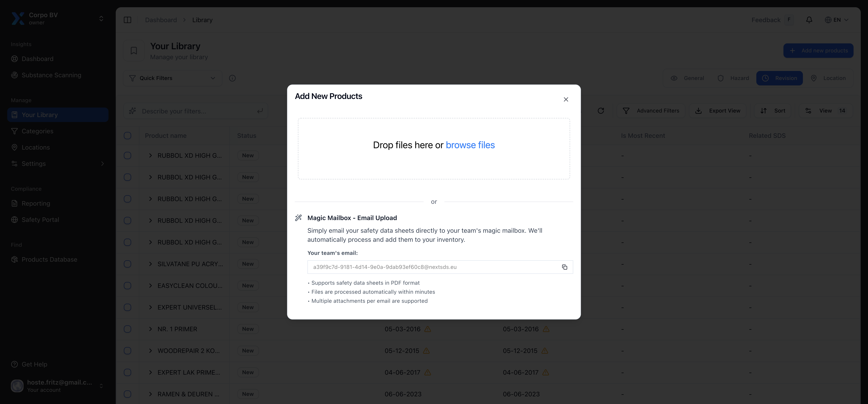The height and width of the screenshot is (404, 868).
Task: Check the NR. 1 PRIMER row checkbox
Action: (x=127, y=329)
